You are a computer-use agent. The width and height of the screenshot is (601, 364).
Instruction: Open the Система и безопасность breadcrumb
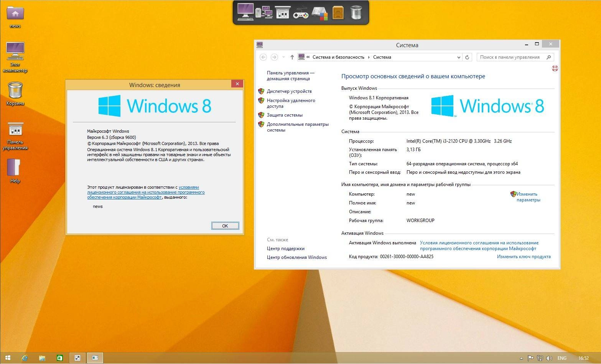[338, 57]
